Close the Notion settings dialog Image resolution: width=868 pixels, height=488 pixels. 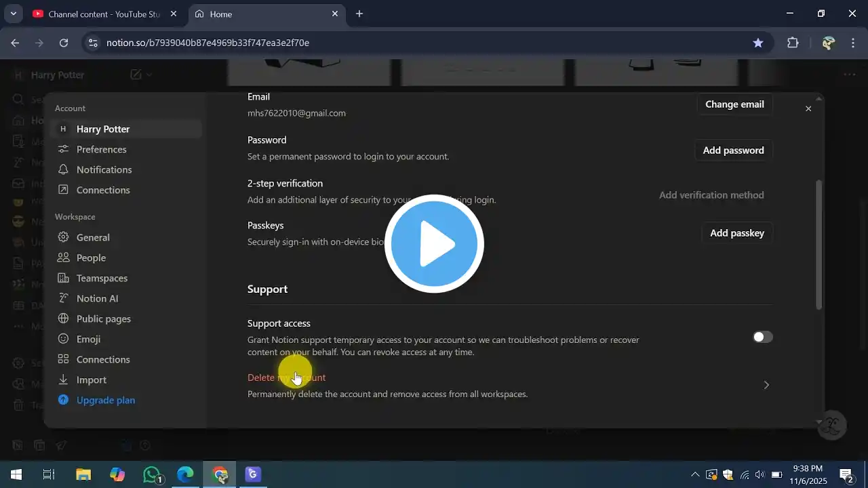coord(808,108)
